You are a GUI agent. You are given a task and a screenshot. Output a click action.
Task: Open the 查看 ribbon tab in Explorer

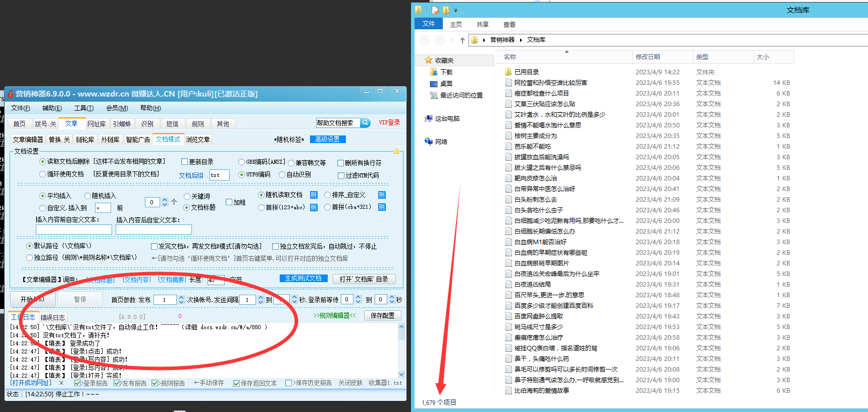pyautogui.click(x=509, y=24)
